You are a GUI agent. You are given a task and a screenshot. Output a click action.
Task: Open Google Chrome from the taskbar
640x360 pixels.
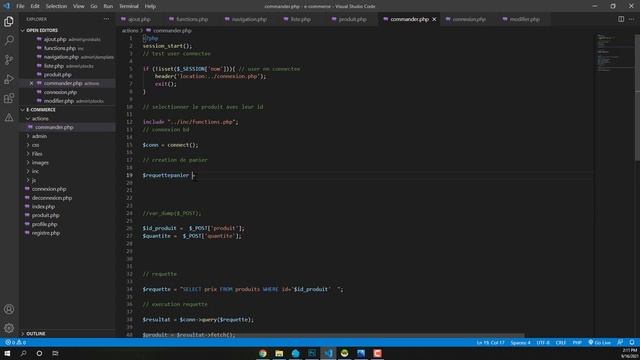pos(263,353)
